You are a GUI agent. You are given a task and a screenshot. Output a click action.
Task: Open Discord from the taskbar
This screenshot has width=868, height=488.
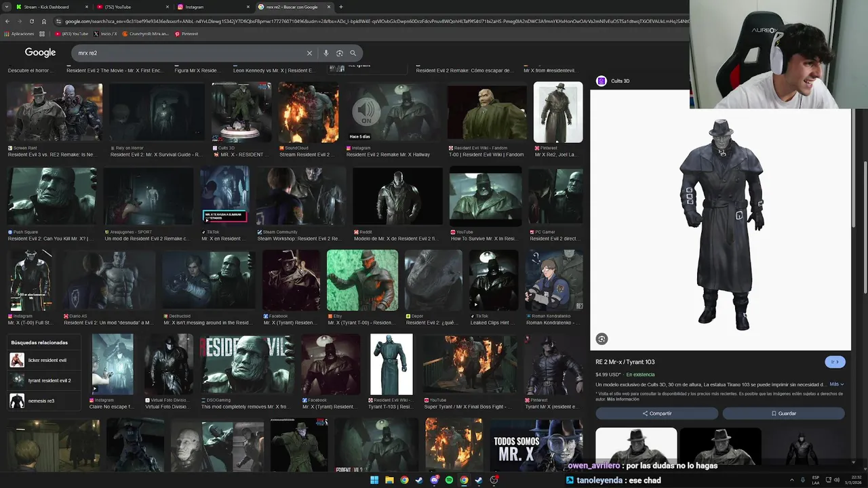434,480
